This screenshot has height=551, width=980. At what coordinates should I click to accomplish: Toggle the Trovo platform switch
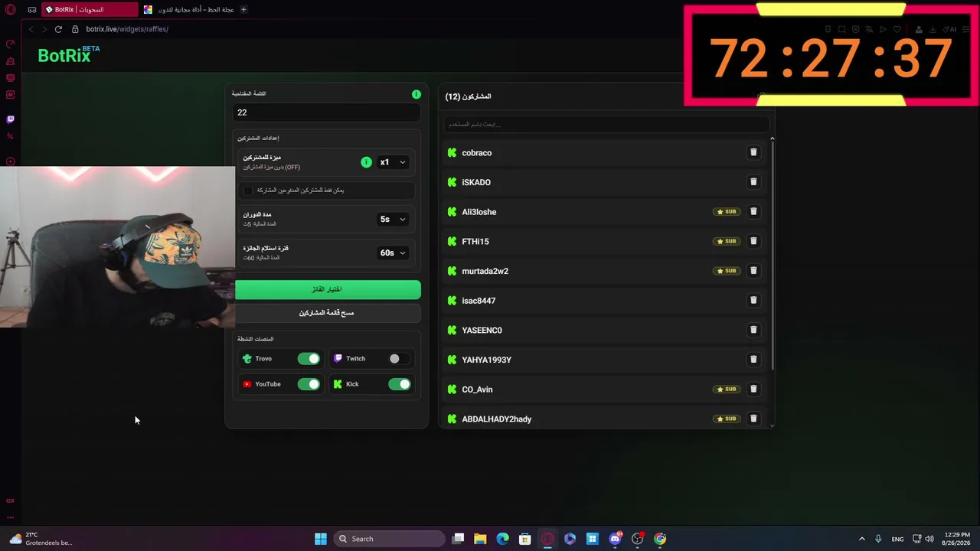pyautogui.click(x=309, y=359)
